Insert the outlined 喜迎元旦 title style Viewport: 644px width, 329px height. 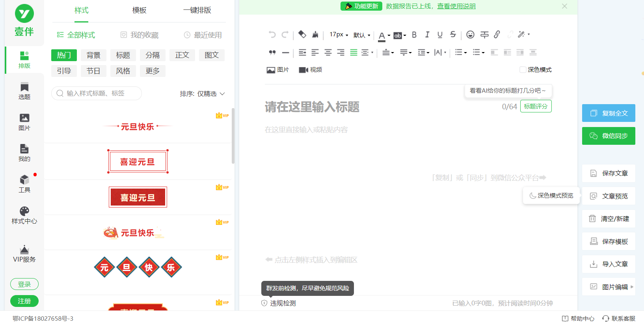click(x=138, y=162)
